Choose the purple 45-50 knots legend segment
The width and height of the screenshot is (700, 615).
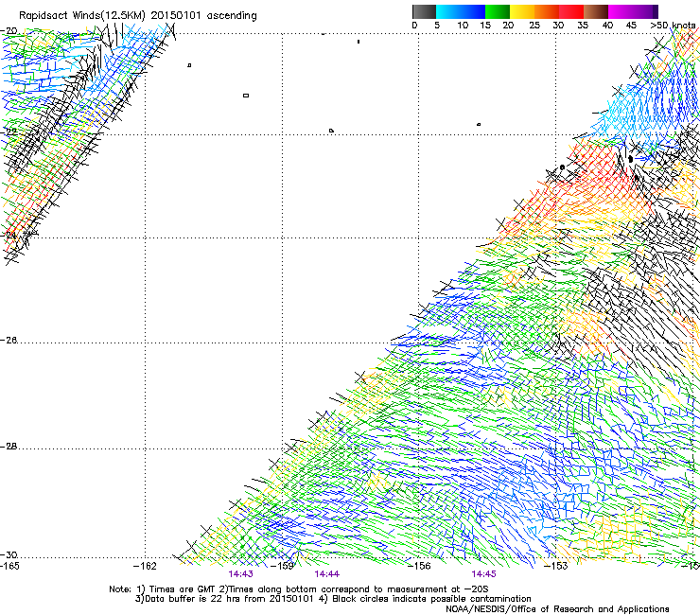tap(645, 11)
